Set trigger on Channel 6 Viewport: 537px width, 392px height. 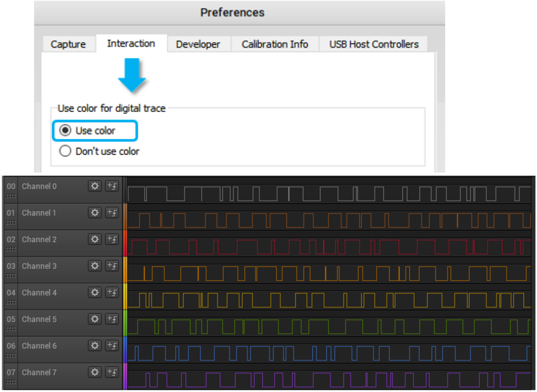click(x=112, y=345)
